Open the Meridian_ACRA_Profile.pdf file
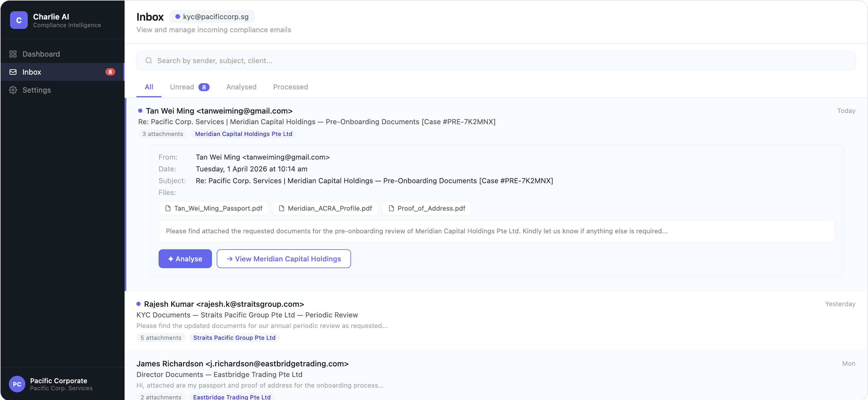The height and width of the screenshot is (400, 868). [x=325, y=209]
